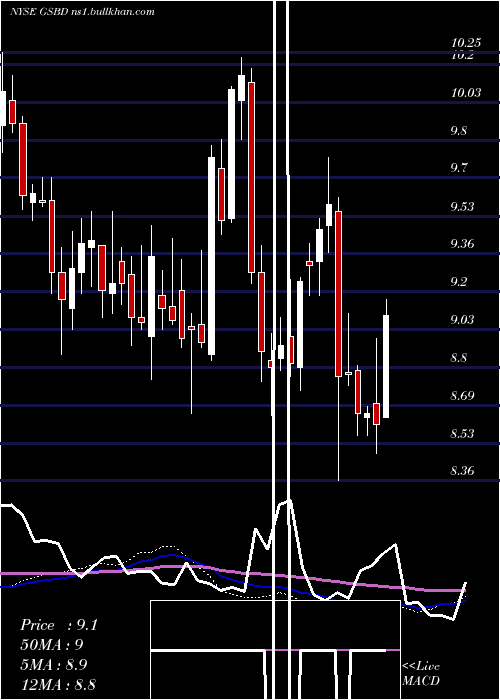
Task: Click the 10.25 price level label
Action: (466, 43)
